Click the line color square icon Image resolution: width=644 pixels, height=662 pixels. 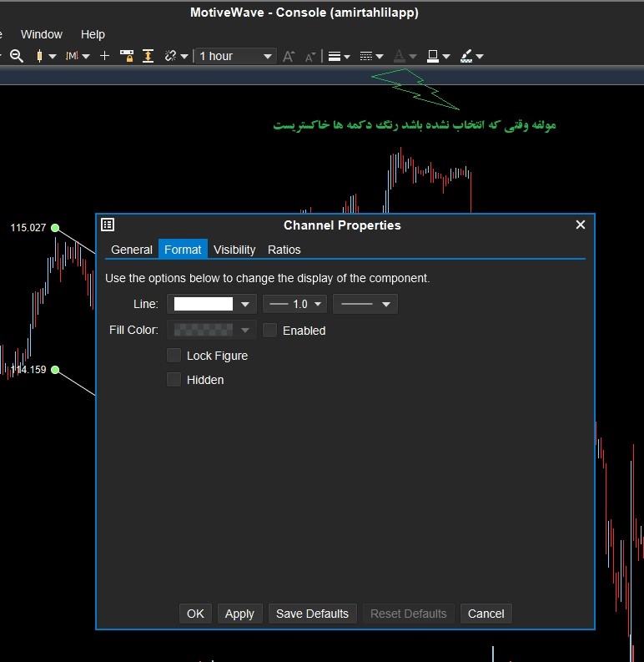point(433,56)
